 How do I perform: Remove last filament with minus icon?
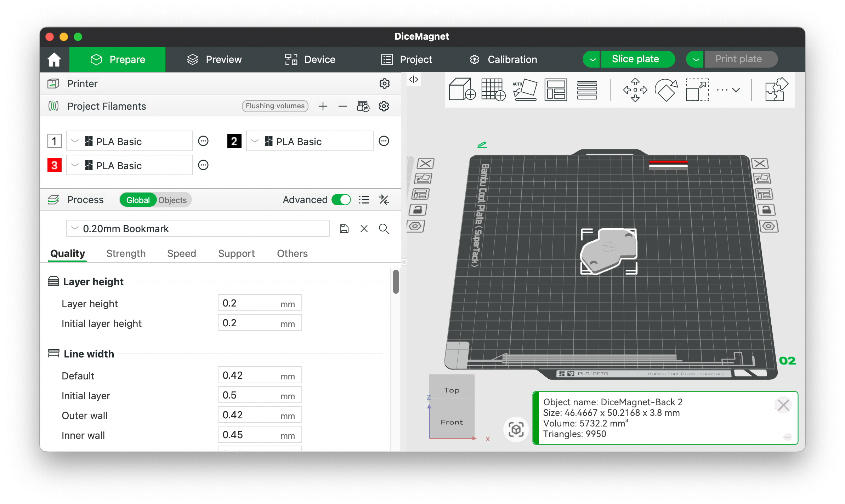[342, 106]
